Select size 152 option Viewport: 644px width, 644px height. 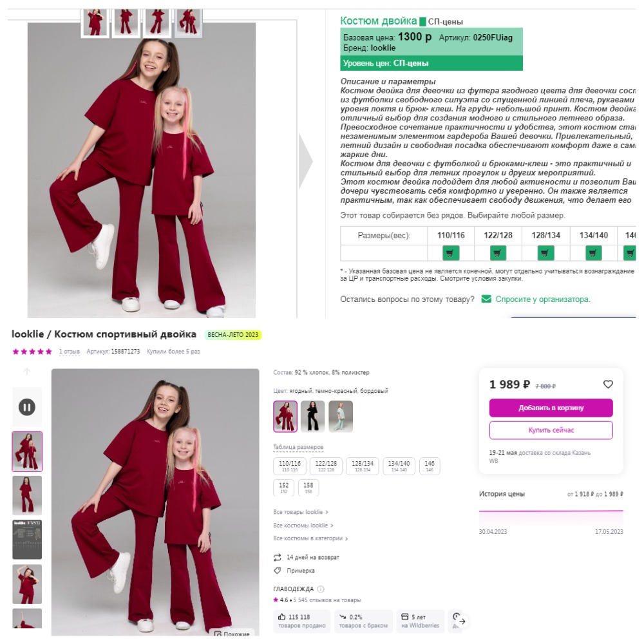[x=284, y=488]
